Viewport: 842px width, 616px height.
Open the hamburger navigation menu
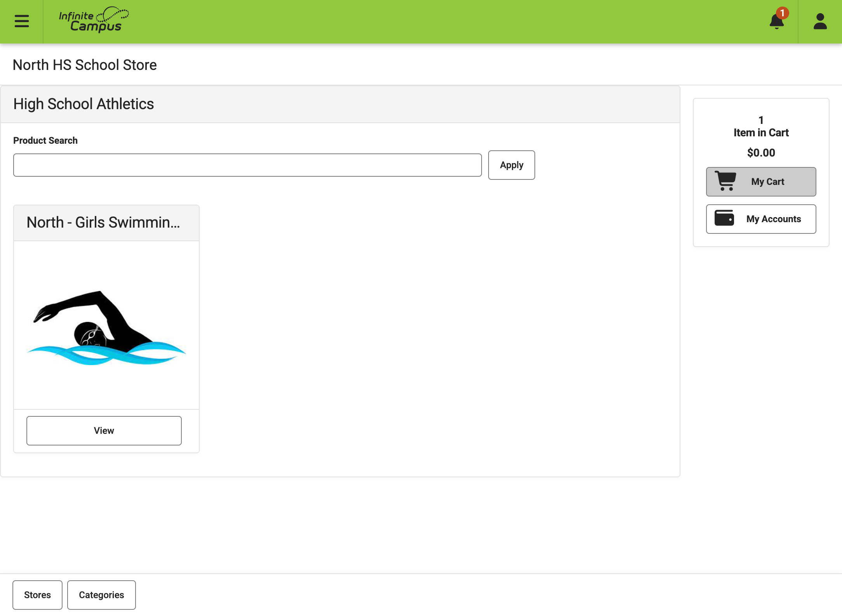pyautogui.click(x=22, y=21)
